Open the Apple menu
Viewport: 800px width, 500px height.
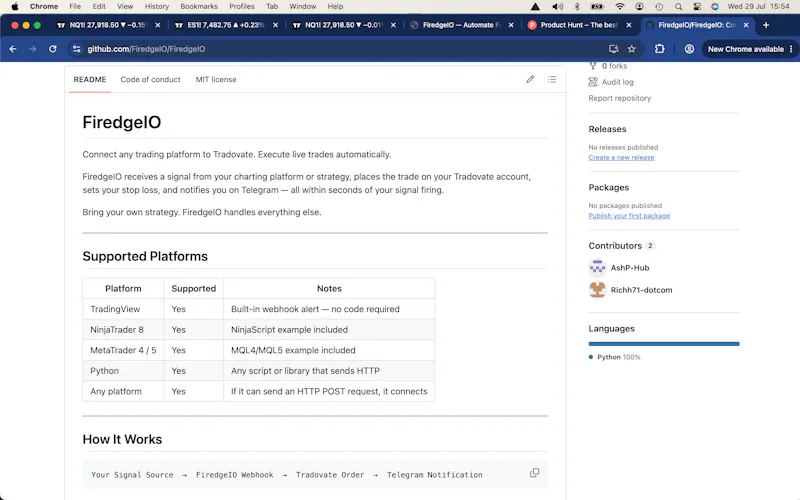pyautogui.click(x=15, y=7)
